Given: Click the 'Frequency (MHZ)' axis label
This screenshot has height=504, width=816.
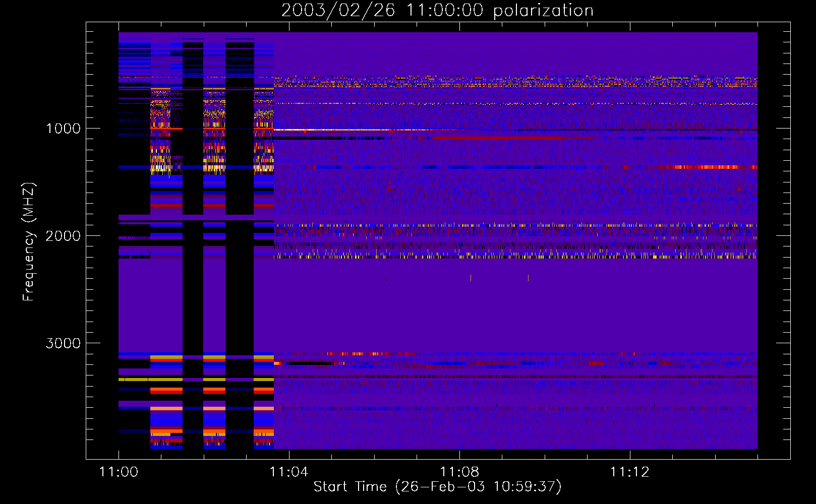Looking at the screenshot, I should pos(29,242).
